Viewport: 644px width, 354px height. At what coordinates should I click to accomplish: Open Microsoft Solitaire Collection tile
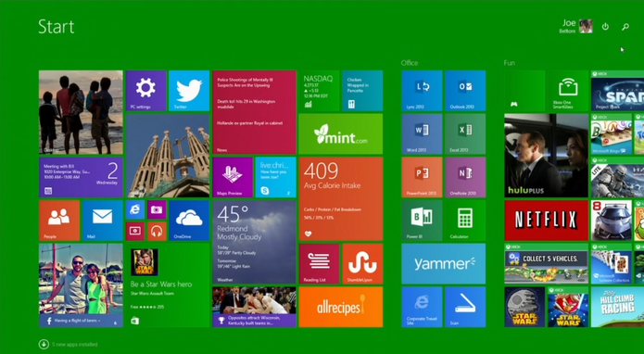(x=612, y=264)
